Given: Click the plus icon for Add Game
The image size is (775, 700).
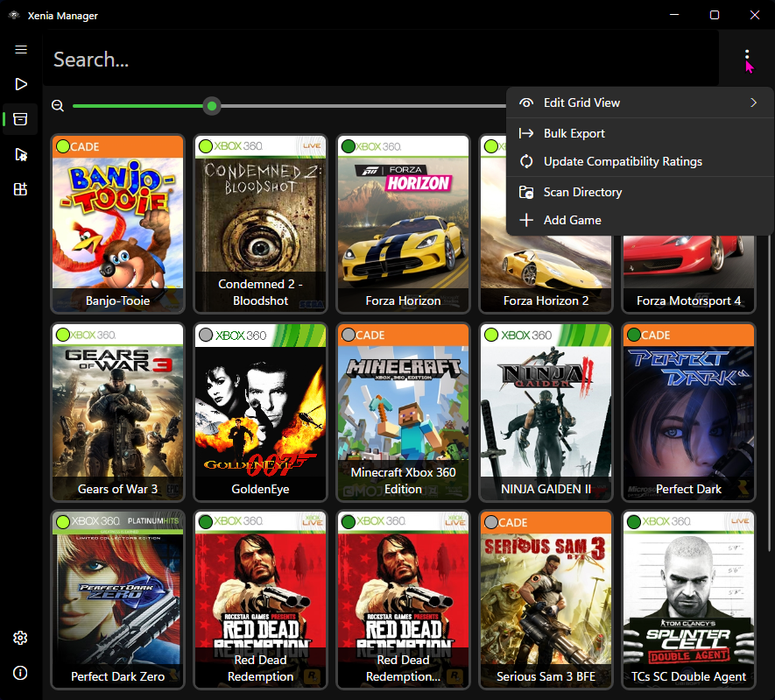Looking at the screenshot, I should click(x=526, y=221).
